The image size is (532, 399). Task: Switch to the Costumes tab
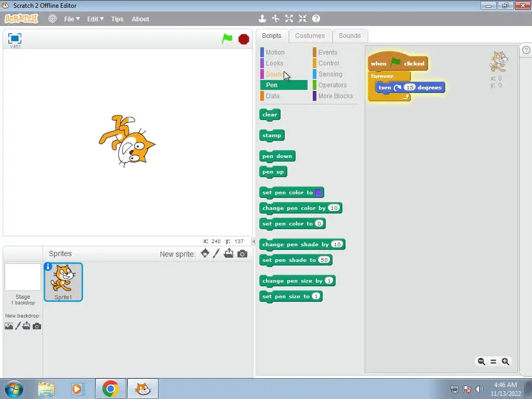click(x=310, y=36)
